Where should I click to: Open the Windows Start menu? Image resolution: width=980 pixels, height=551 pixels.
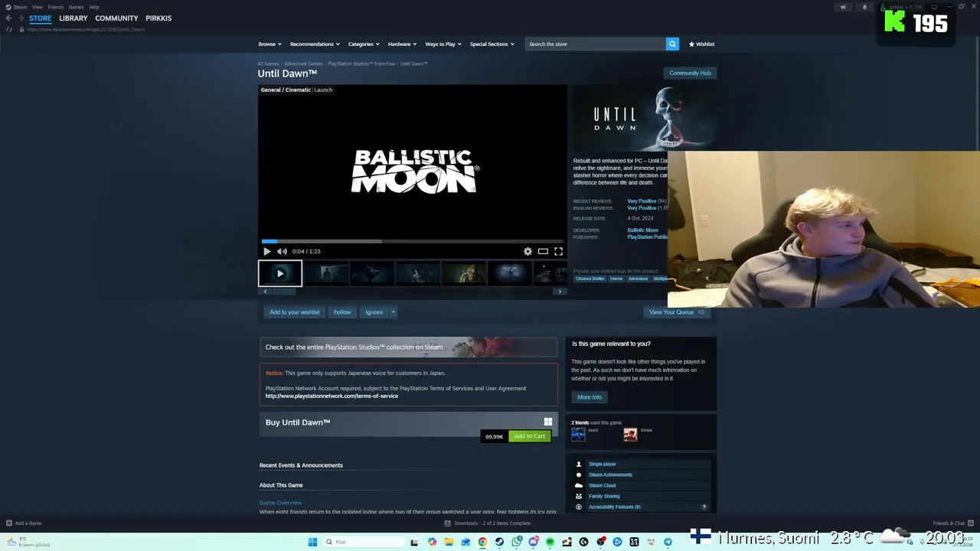[x=312, y=542]
